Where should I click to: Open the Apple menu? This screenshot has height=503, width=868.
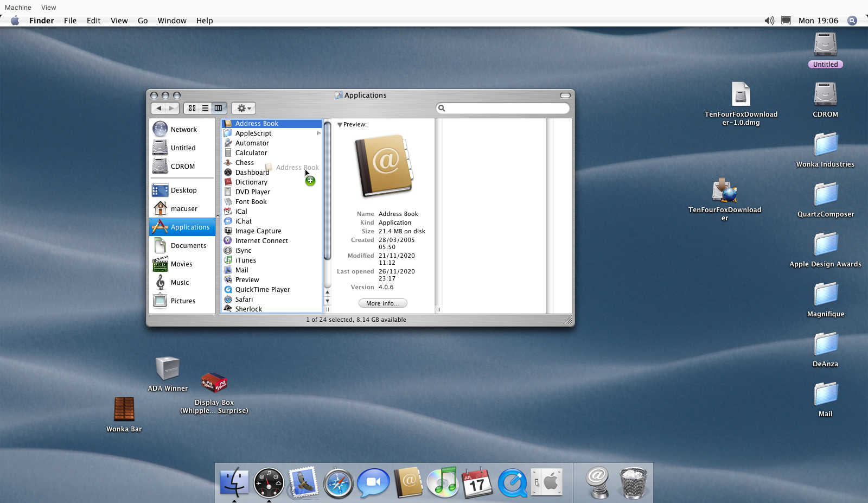[x=15, y=21]
